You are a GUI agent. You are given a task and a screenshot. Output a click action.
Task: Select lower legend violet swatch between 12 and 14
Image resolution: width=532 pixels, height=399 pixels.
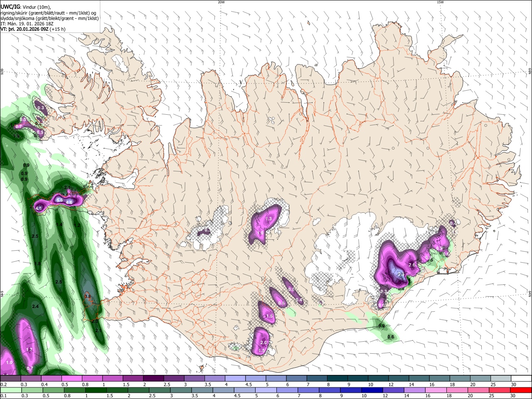pyautogui.click(x=394, y=390)
